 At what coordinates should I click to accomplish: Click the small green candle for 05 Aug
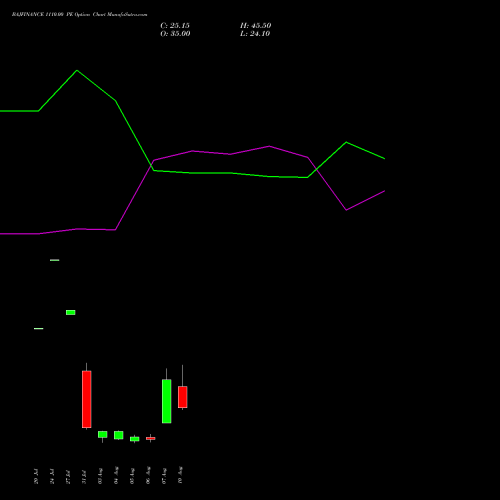click(x=135, y=439)
